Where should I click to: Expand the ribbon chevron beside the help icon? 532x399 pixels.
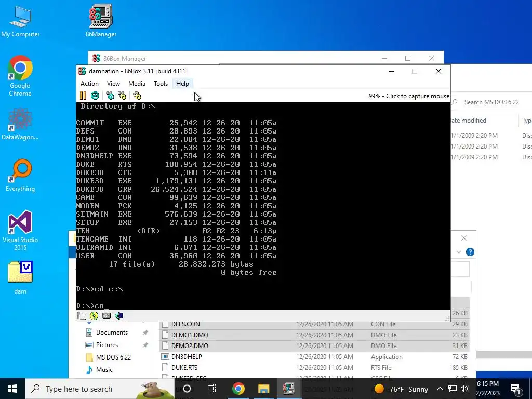[459, 252]
